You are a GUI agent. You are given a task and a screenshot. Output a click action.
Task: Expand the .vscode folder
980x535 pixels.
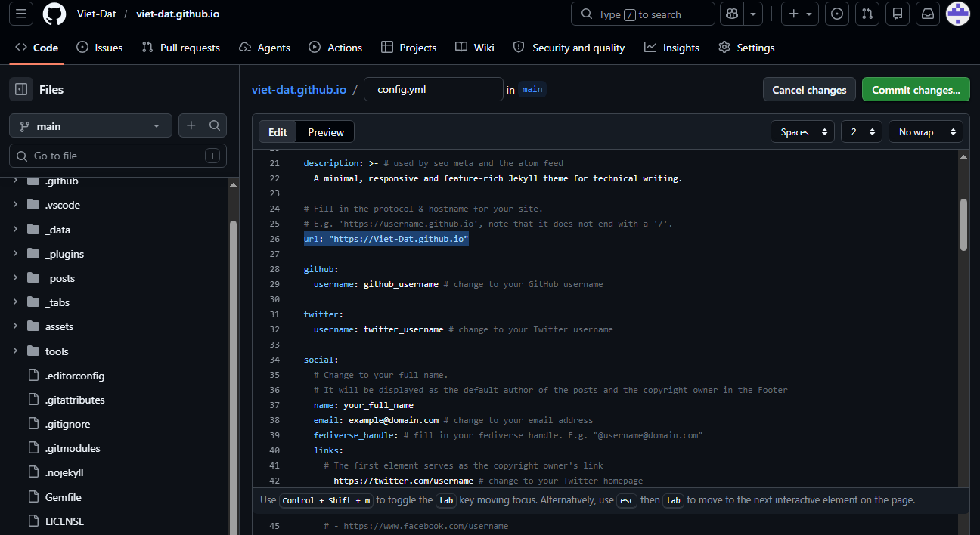15,205
